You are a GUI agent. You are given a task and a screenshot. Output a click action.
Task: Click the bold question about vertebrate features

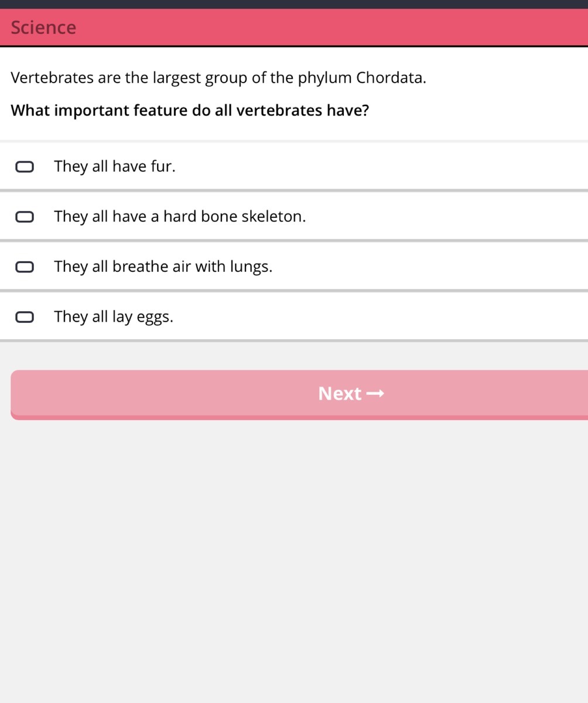(x=190, y=111)
